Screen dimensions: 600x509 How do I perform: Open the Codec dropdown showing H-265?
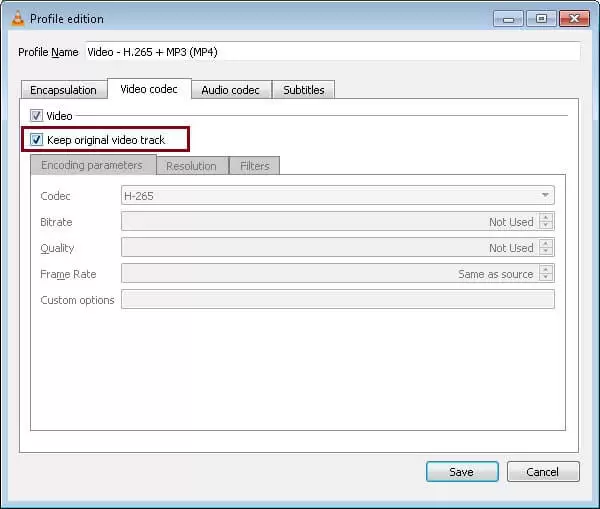(x=338, y=196)
